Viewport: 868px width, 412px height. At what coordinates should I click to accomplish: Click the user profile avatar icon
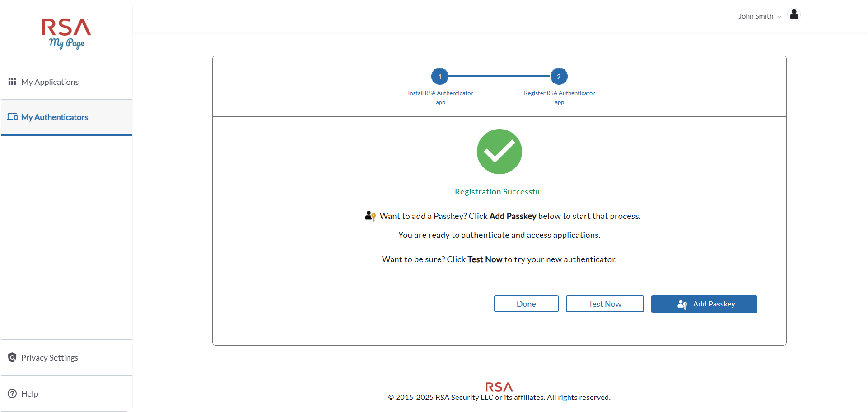point(793,15)
